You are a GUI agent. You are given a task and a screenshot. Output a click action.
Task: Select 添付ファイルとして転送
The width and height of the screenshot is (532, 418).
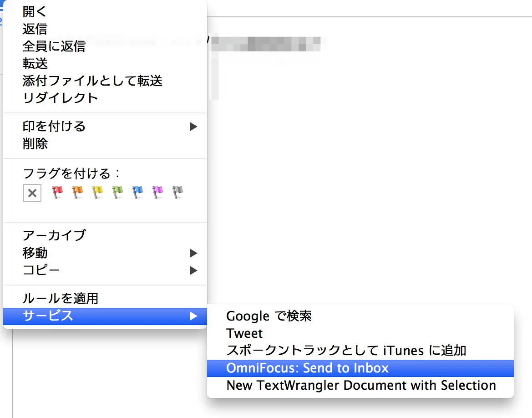click(105, 81)
